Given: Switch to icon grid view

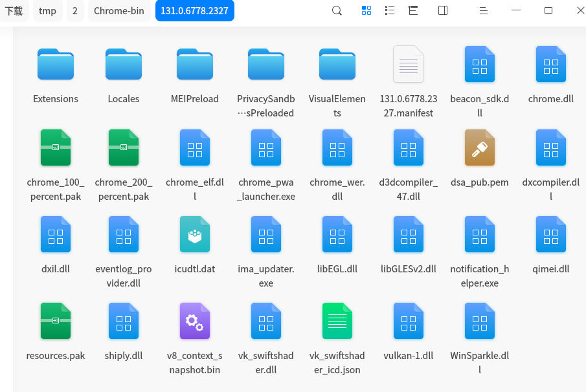Looking at the screenshot, I should pos(366,10).
